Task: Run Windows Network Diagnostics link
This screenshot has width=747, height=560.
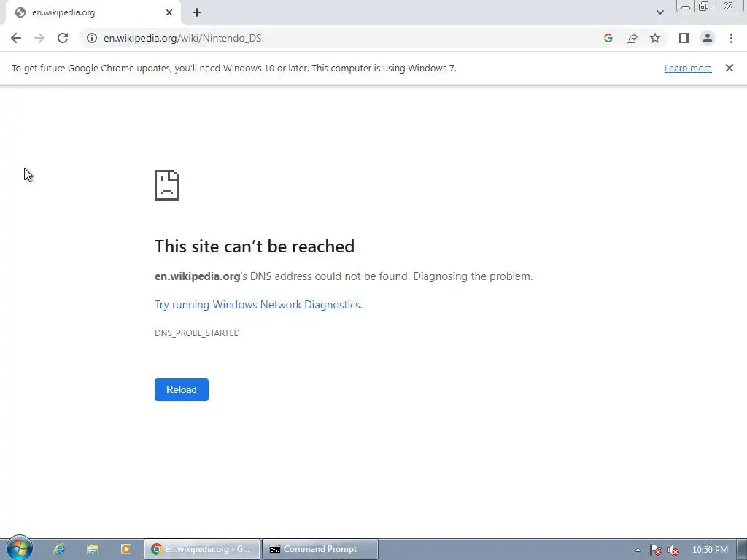Action: point(258,305)
